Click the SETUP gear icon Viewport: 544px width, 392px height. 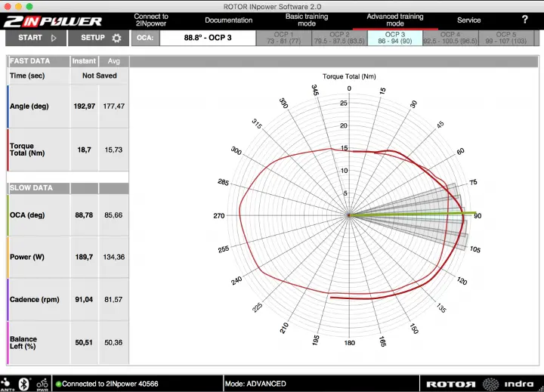(116, 38)
